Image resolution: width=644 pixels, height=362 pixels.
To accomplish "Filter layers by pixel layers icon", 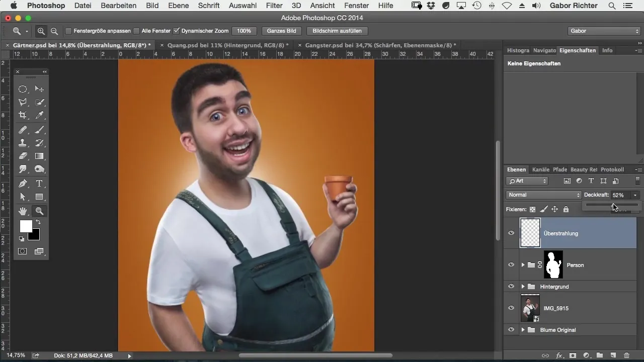I will (567, 181).
